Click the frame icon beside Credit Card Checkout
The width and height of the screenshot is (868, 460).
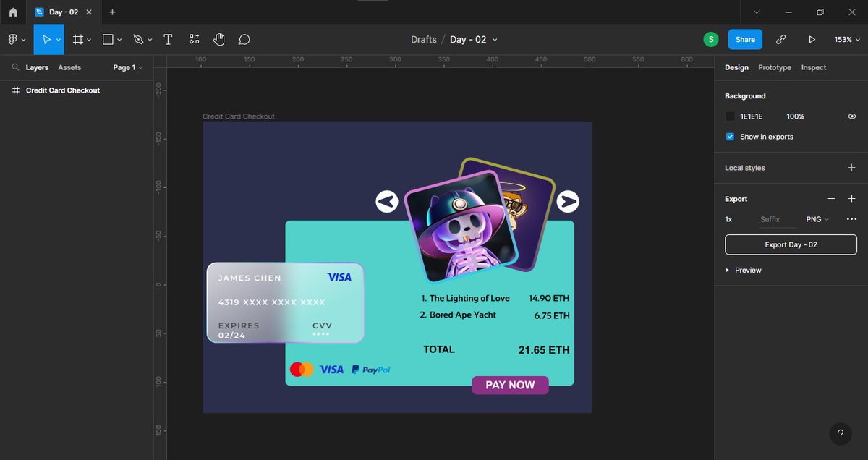[x=16, y=90]
